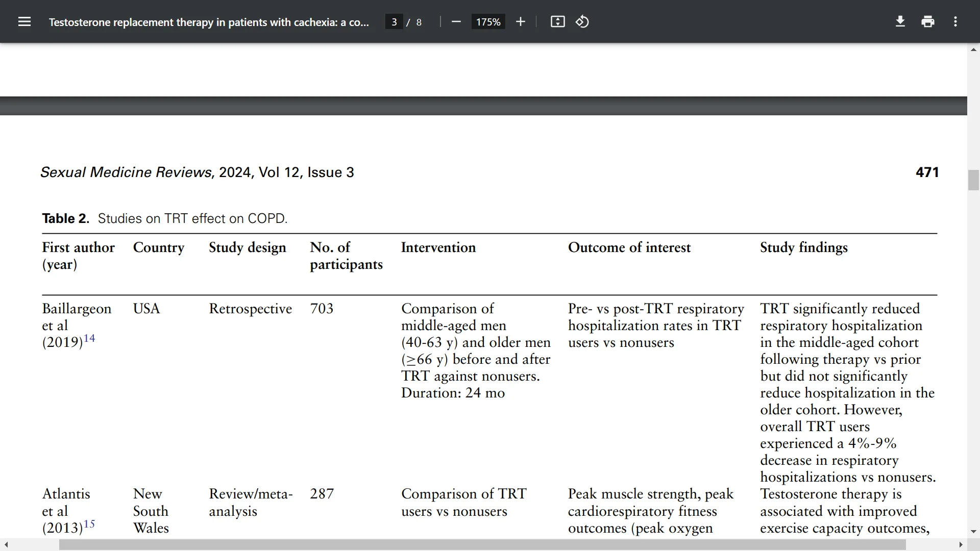Click the '703' participants cell
This screenshot has width=980, height=551.
322,309
